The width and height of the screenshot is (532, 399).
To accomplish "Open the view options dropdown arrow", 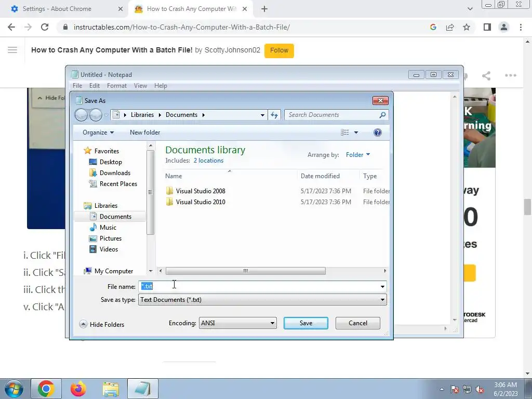I will [356, 132].
